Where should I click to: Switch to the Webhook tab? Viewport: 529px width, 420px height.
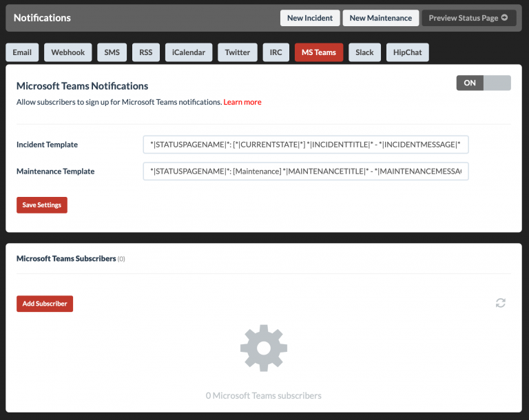pos(68,52)
